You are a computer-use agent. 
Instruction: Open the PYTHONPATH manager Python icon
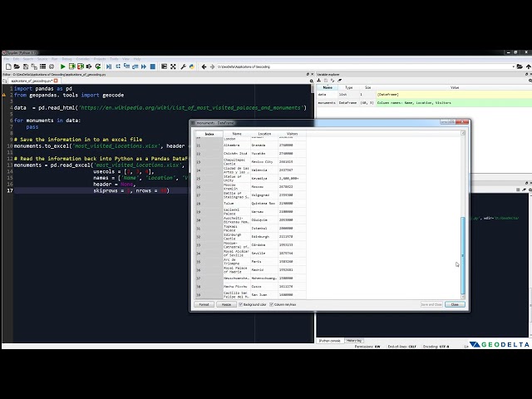pyautogui.click(x=192, y=66)
